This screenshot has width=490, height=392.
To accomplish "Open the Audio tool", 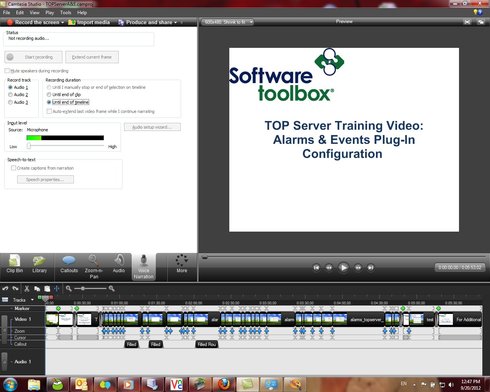I will 119,264.
